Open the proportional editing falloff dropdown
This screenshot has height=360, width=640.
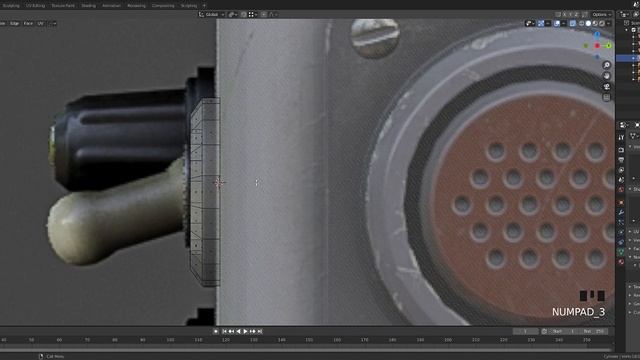click(x=273, y=14)
